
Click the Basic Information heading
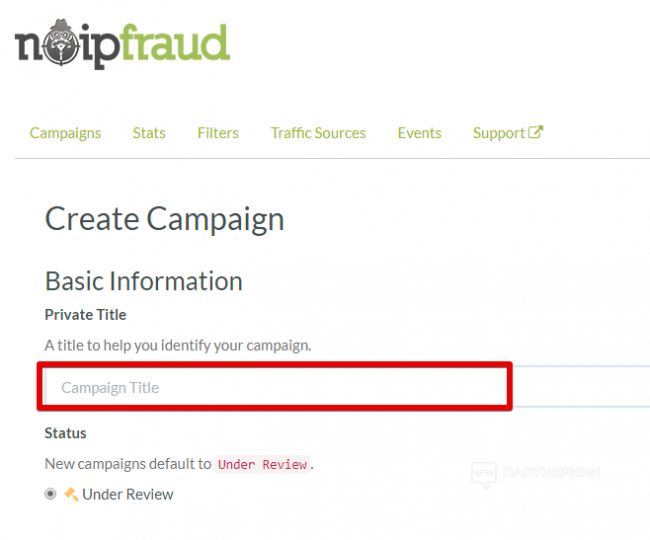(144, 281)
